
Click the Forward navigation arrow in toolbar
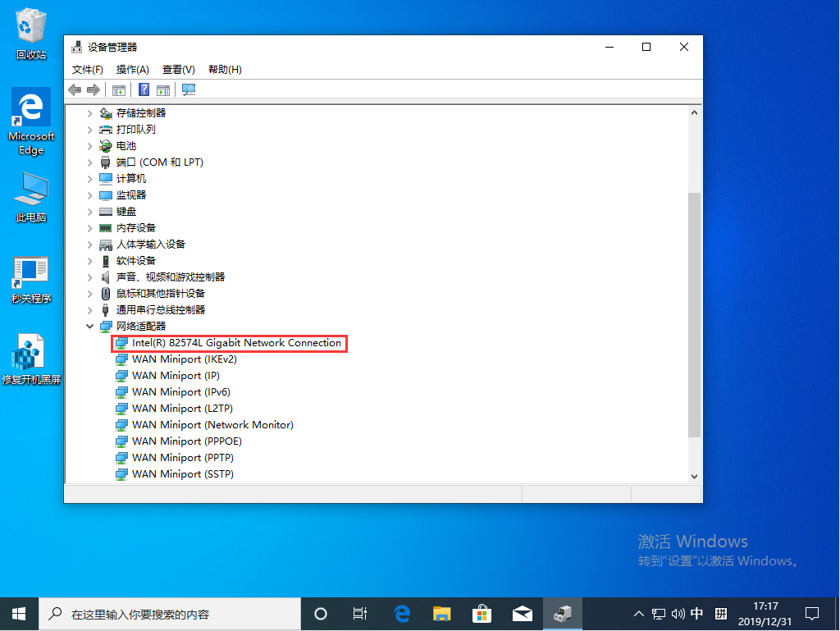[x=93, y=90]
